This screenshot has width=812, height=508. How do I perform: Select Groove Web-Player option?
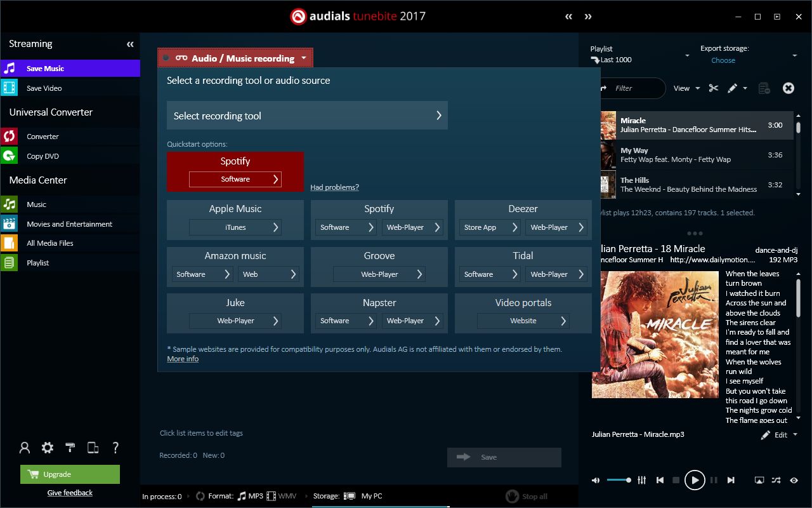379,274
